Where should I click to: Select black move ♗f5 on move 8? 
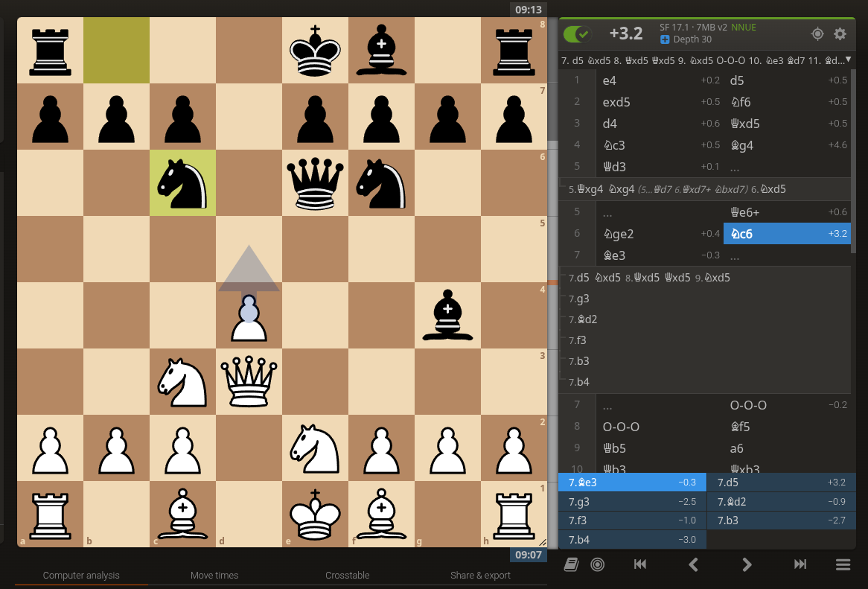point(787,427)
